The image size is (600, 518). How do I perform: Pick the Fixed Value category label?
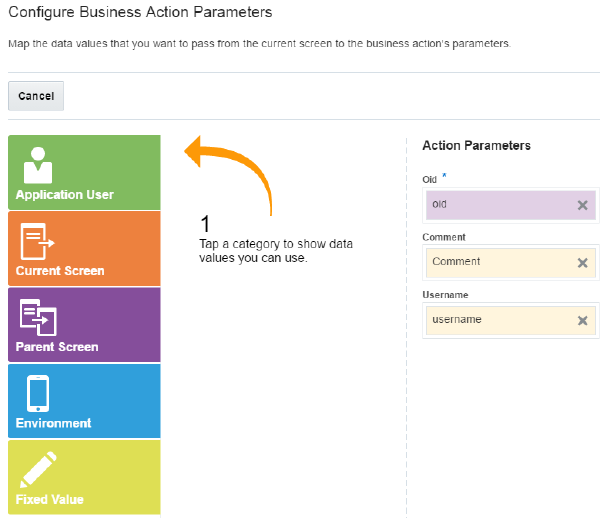pyautogui.click(x=50, y=499)
